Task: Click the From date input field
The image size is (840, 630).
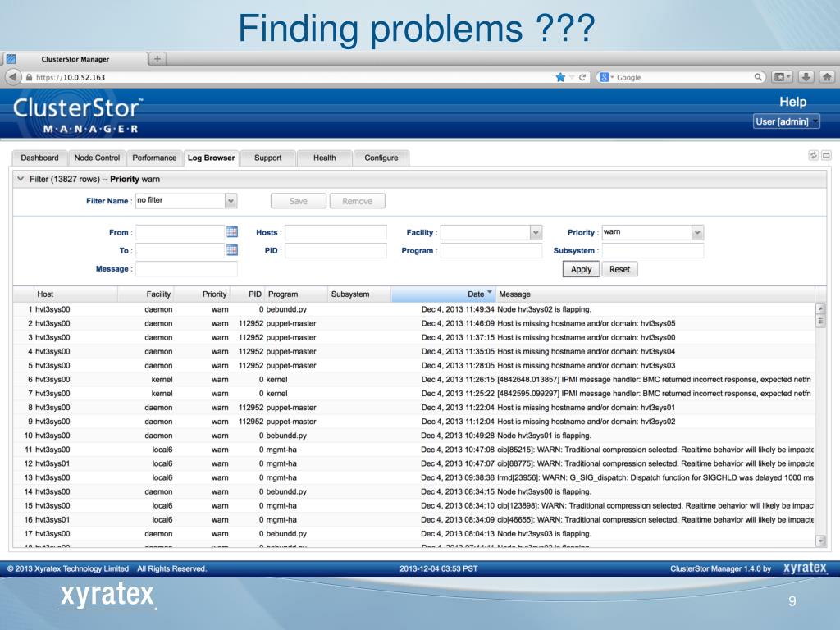Action: tap(180, 232)
